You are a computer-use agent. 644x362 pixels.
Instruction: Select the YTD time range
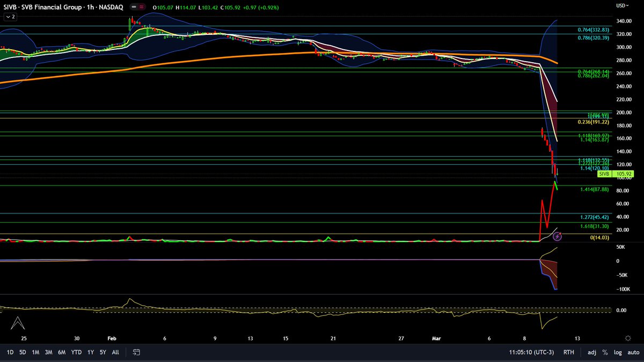click(76, 352)
